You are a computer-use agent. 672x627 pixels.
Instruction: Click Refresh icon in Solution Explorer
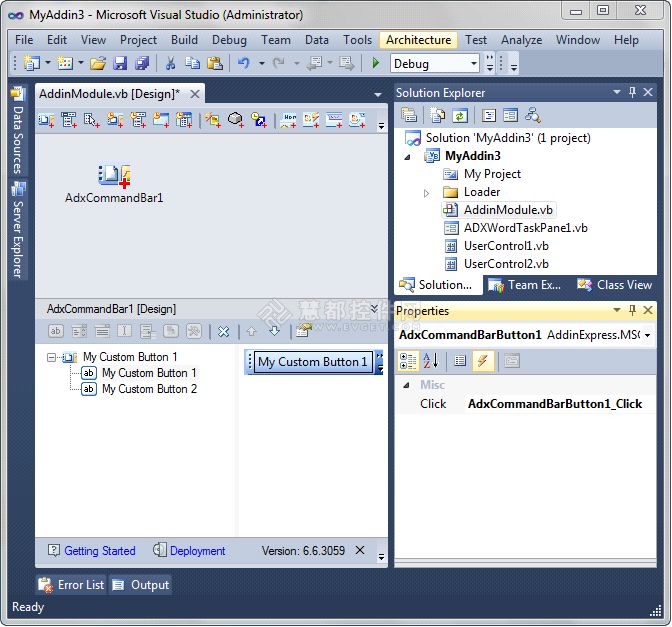460,116
